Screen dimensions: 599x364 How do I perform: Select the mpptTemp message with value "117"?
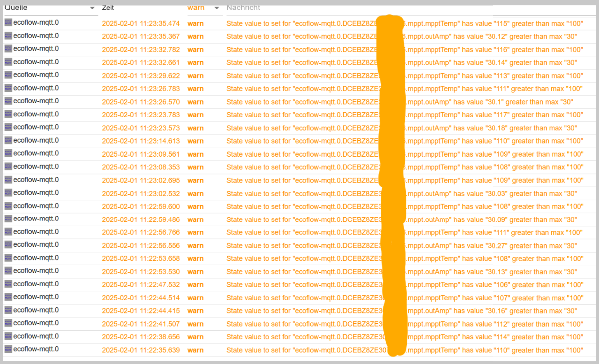(x=405, y=115)
